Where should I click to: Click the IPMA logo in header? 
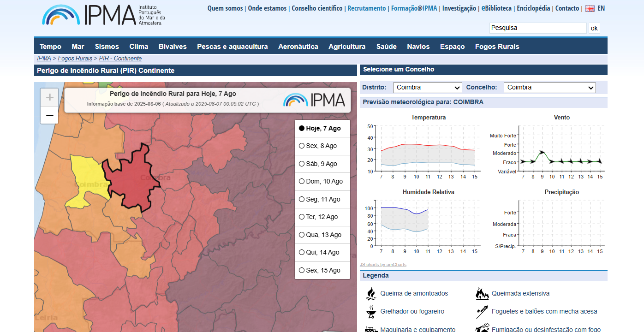click(x=103, y=15)
